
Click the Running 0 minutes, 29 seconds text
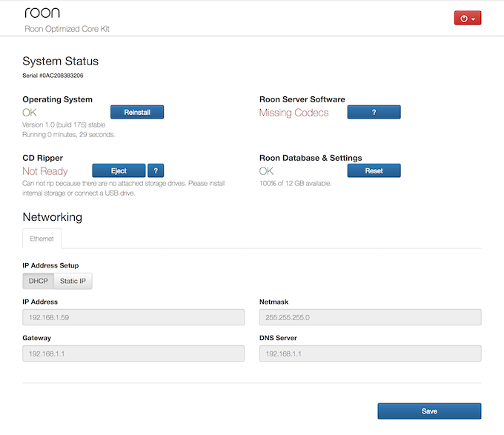click(68, 135)
